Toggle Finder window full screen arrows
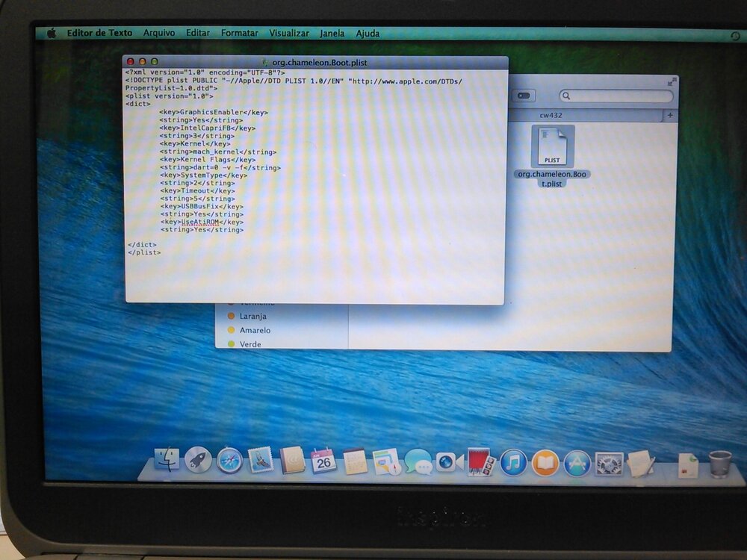The image size is (747, 560). point(672,81)
